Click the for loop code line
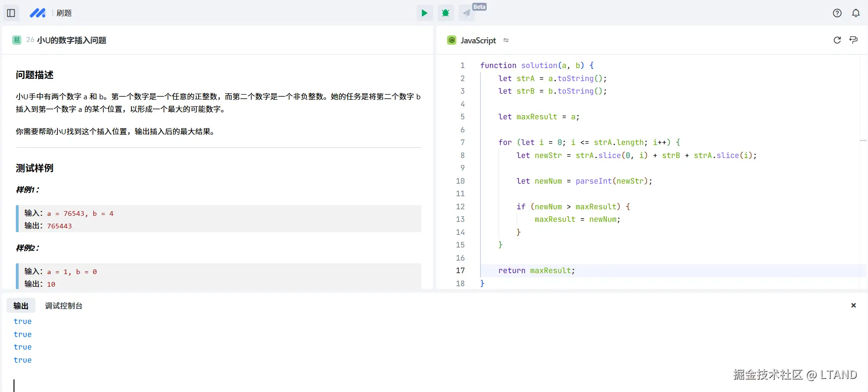 589,143
